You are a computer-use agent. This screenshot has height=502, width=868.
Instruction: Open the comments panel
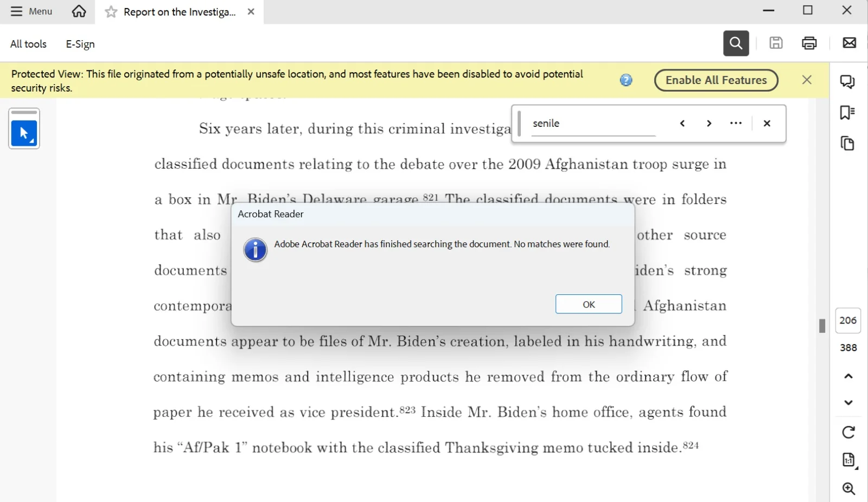847,81
